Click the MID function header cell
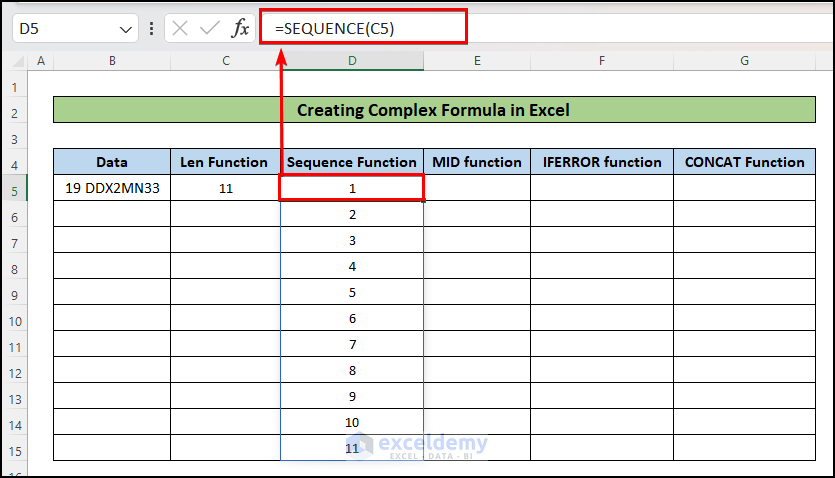 (477, 162)
